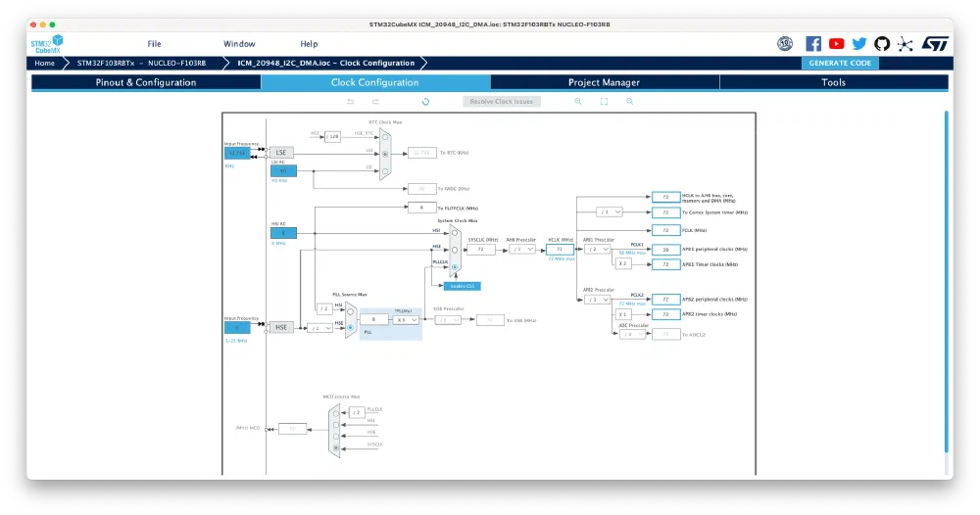980x515 pixels.
Task: Open the Project Manager tab
Action: [604, 82]
